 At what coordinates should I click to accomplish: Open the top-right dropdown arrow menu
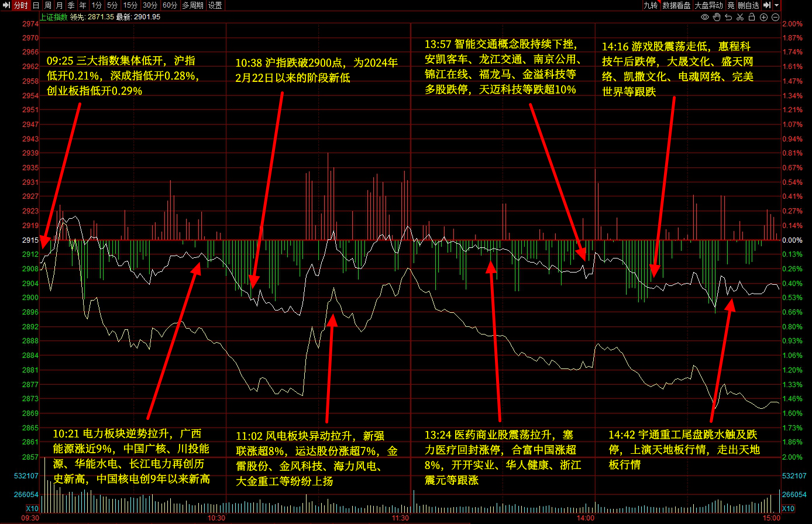pos(776,5)
